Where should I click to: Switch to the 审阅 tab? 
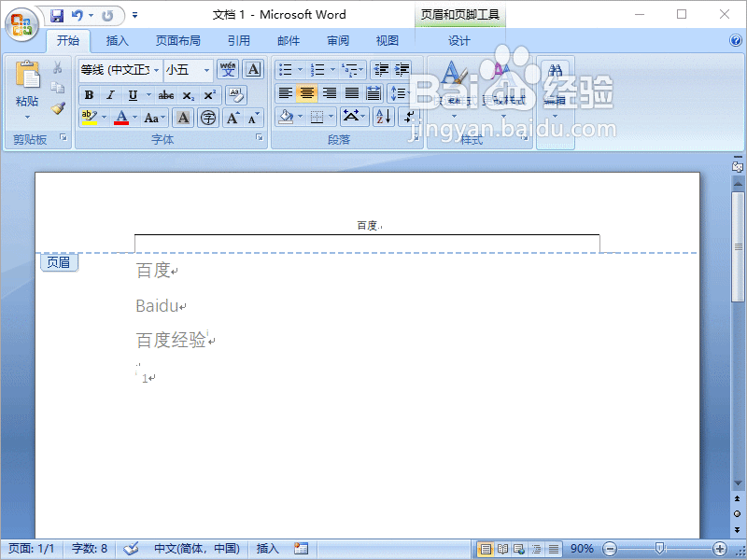pyautogui.click(x=338, y=41)
